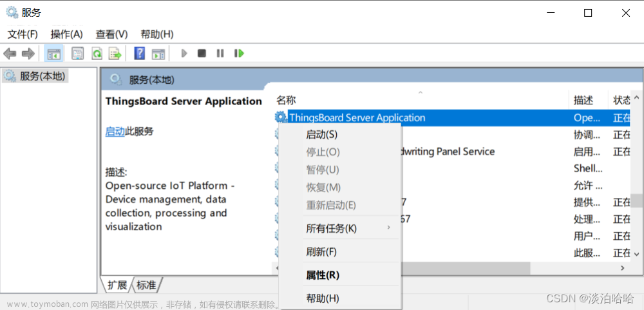
Task: Click the vertical scrollbar down arrow
Action: click(x=637, y=254)
